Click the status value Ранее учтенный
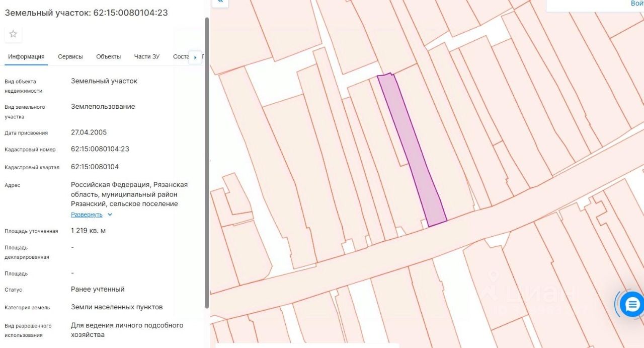Viewport: 644px width, 348px height. pyautogui.click(x=98, y=290)
